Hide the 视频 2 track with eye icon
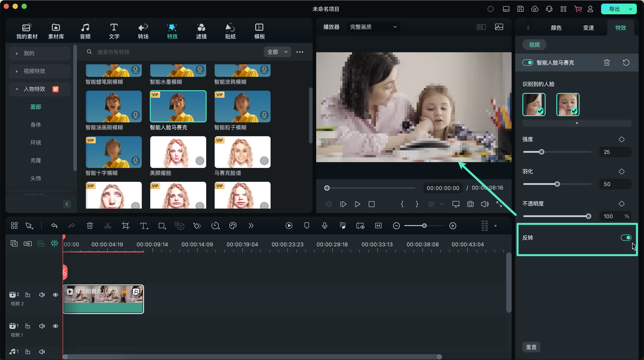 55,295
